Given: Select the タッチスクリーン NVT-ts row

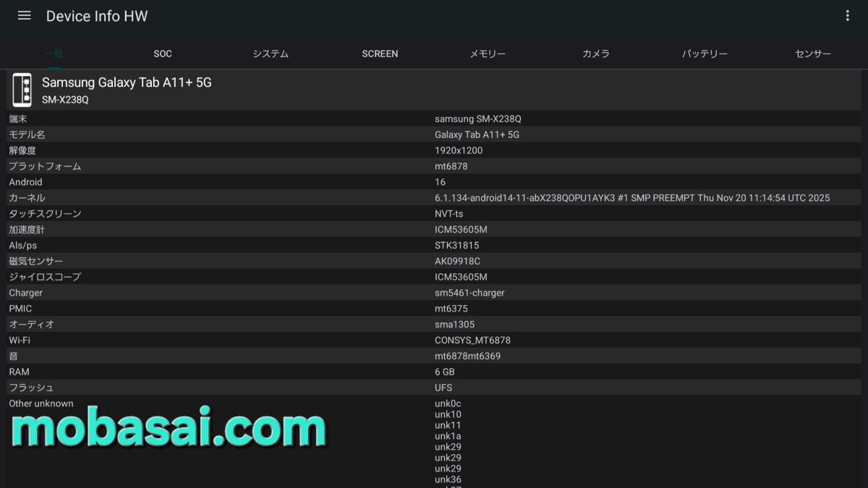Looking at the screenshot, I should tap(434, 214).
